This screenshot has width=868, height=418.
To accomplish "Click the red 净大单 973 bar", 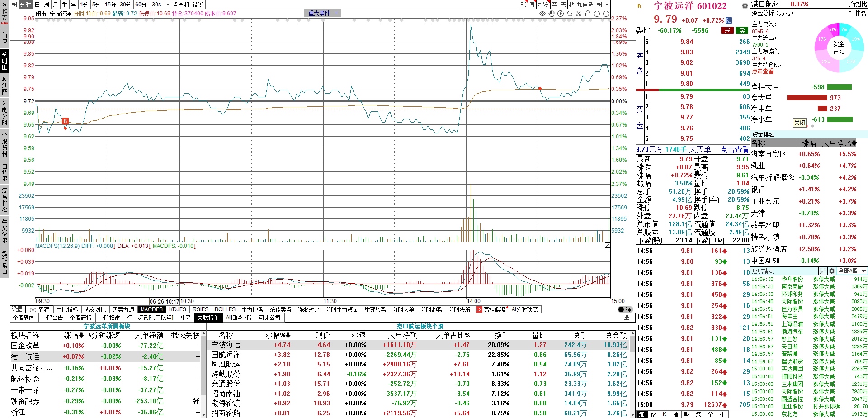I will coord(807,98).
